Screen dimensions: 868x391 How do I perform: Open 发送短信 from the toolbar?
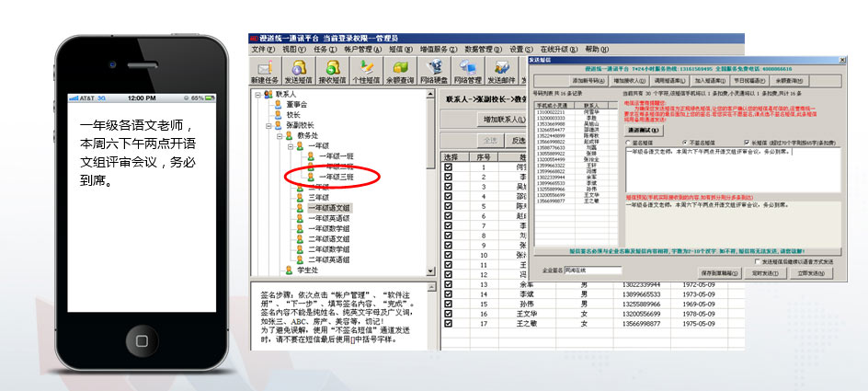[299, 72]
